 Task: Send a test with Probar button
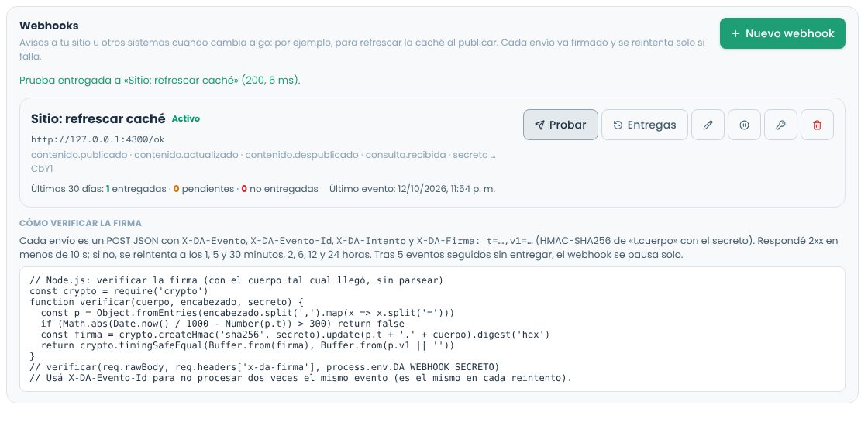[560, 125]
